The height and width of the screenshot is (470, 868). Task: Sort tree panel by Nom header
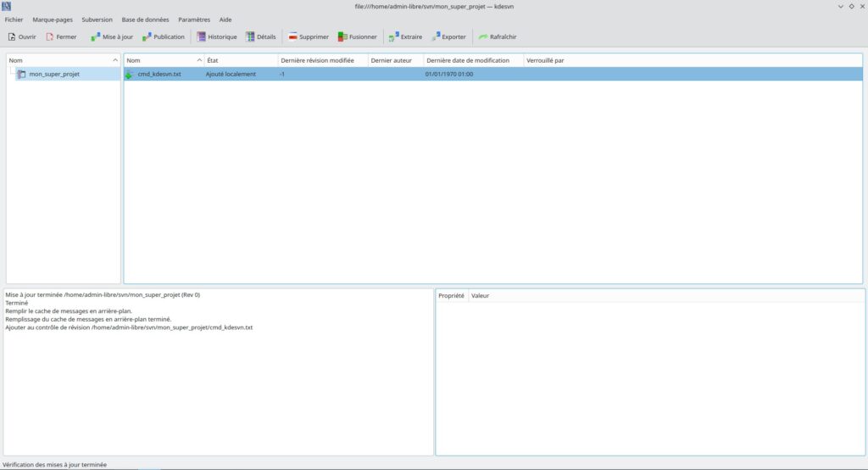pyautogui.click(x=63, y=60)
